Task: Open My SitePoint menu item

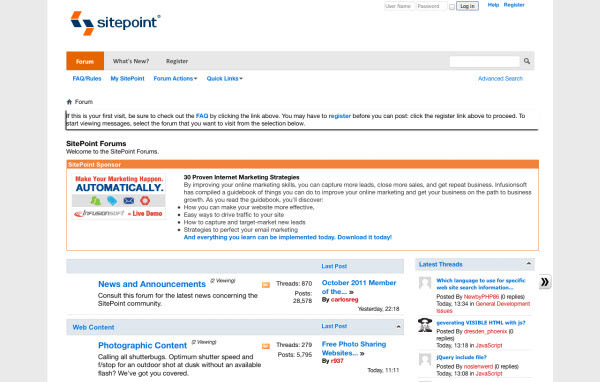Action: click(127, 78)
